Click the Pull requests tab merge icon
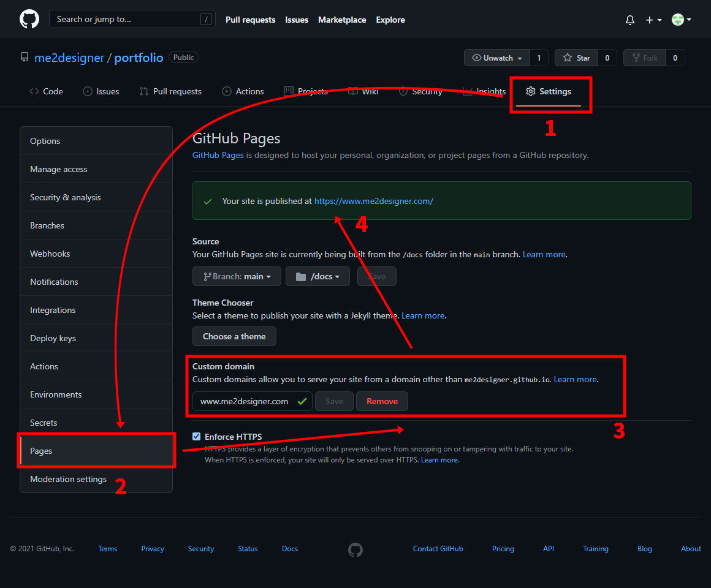Image resolution: width=711 pixels, height=588 pixels. 144,91
